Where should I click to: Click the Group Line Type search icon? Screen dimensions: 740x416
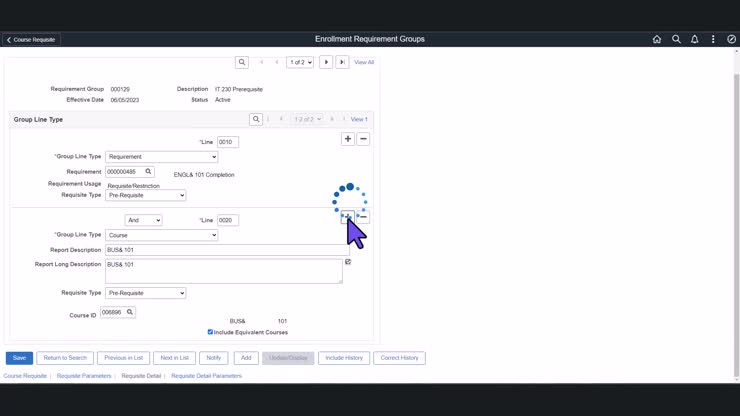tap(256, 119)
